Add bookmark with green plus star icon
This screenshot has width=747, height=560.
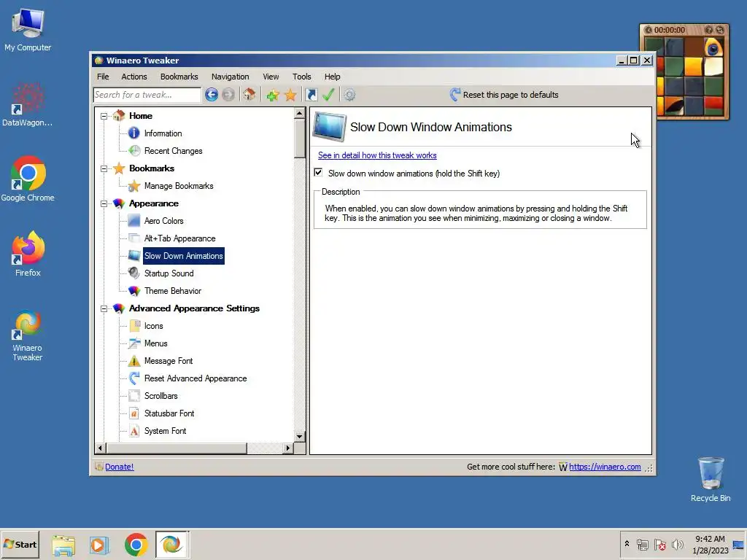(273, 95)
